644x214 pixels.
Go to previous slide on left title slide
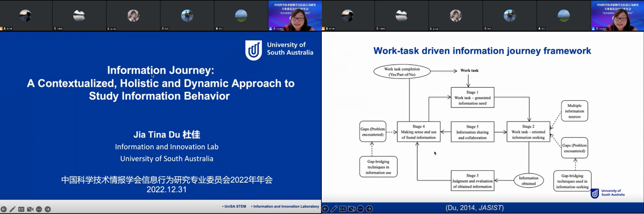pos(4,209)
